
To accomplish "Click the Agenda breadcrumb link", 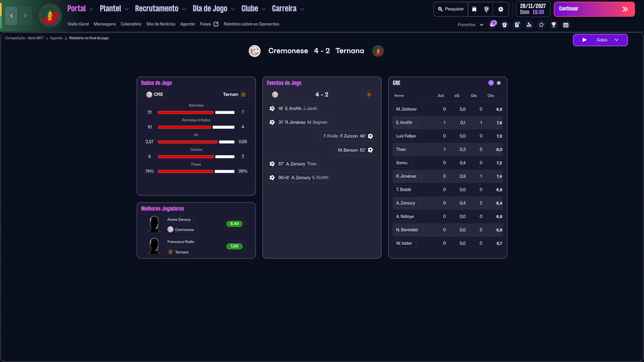I will click(56, 38).
